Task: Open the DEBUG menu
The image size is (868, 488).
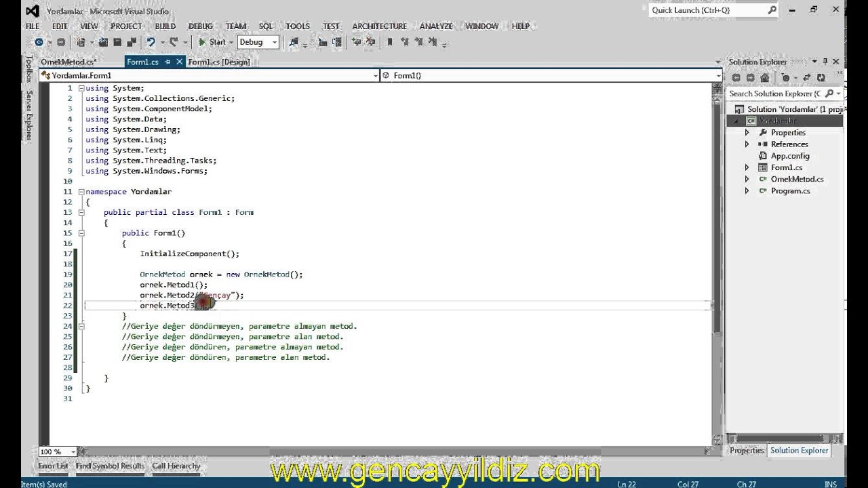Action: pyautogui.click(x=201, y=26)
